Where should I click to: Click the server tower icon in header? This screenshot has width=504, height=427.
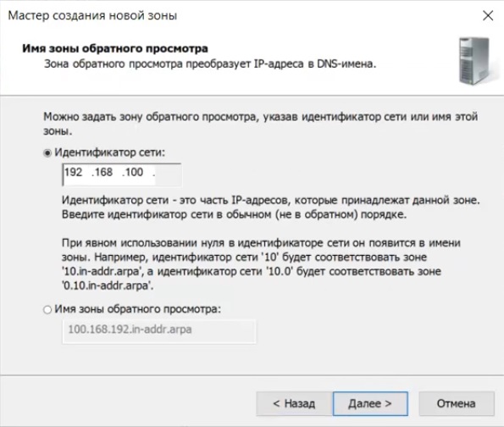[x=474, y=61]
